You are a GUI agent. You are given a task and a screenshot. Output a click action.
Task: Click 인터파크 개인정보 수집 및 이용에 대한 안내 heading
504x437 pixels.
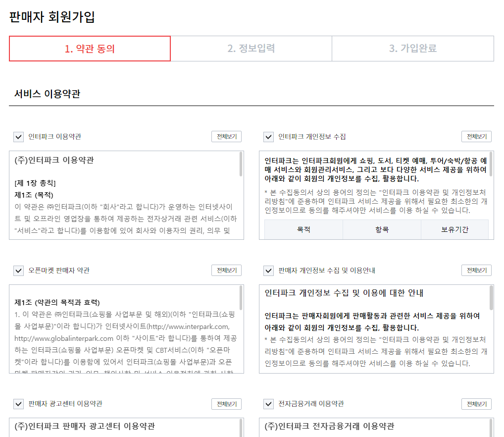click(x=344, y=293)
